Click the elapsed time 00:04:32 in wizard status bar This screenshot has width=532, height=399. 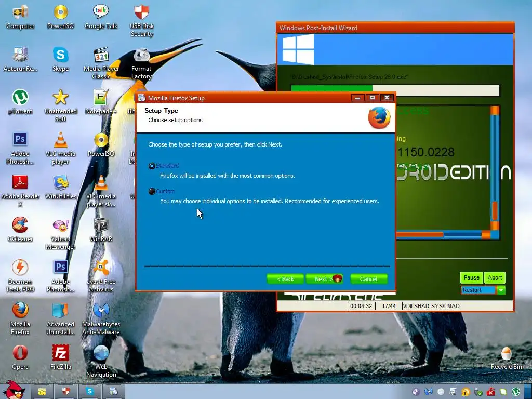(x=361, y=306)
